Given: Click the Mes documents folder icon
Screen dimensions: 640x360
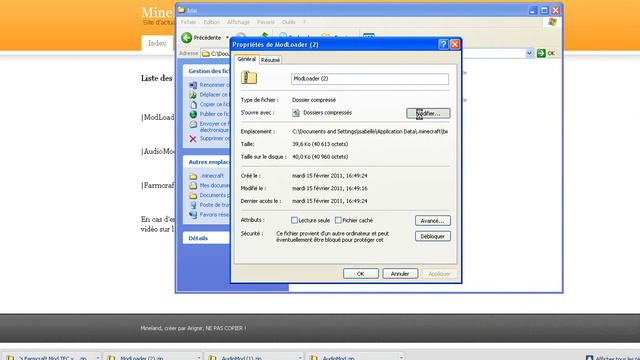Looking at the screenshot, I should [x=193, y=186].
